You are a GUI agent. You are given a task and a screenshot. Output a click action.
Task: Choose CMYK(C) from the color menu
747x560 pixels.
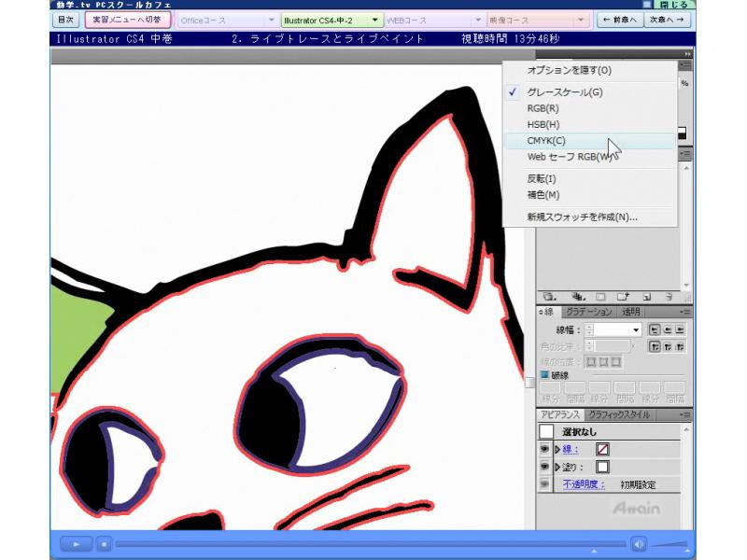(546, 140)
